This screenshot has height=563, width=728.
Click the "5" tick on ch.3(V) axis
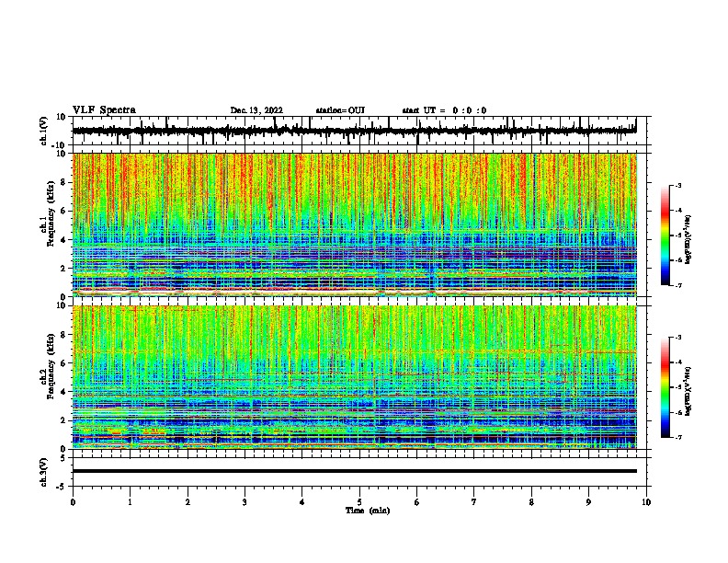click(63, 457)
